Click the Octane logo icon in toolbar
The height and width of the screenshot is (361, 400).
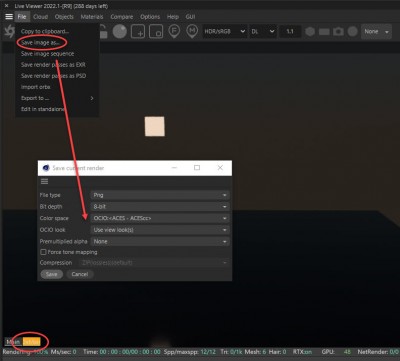(x=9, y=31)
